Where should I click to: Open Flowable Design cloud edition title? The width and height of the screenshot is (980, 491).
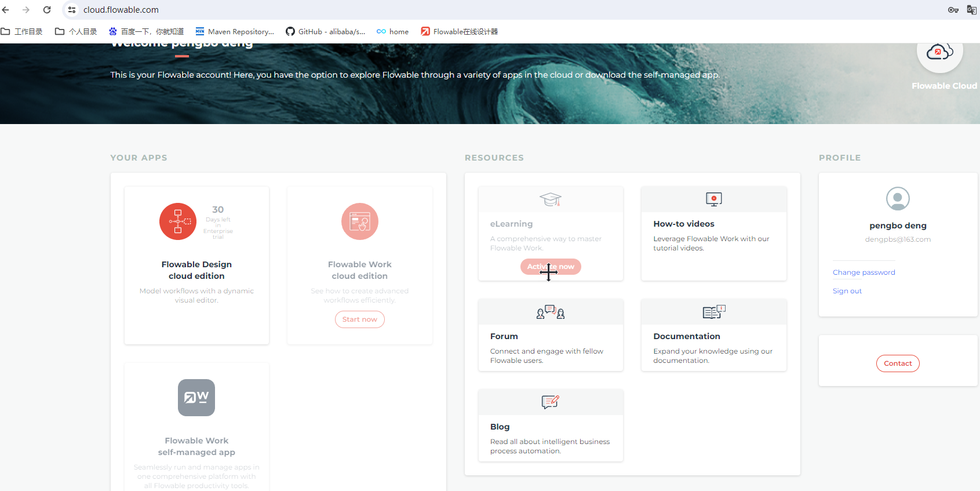(x=196, y=270)
